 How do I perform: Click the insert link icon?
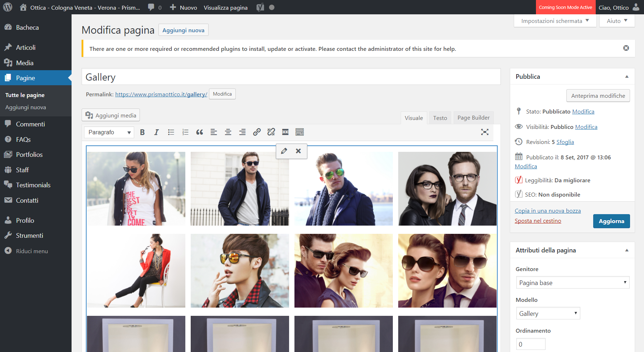coord(257,132)
